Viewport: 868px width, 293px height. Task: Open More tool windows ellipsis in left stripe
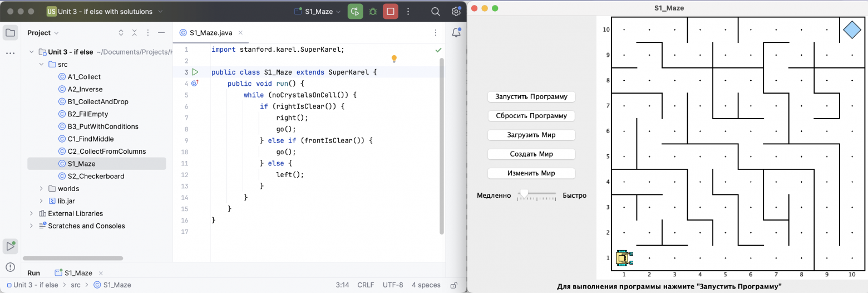[x=10, y=53]
